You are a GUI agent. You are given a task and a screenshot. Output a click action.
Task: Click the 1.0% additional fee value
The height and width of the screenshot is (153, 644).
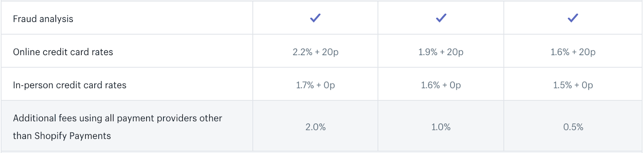click(x=441, y=127)
